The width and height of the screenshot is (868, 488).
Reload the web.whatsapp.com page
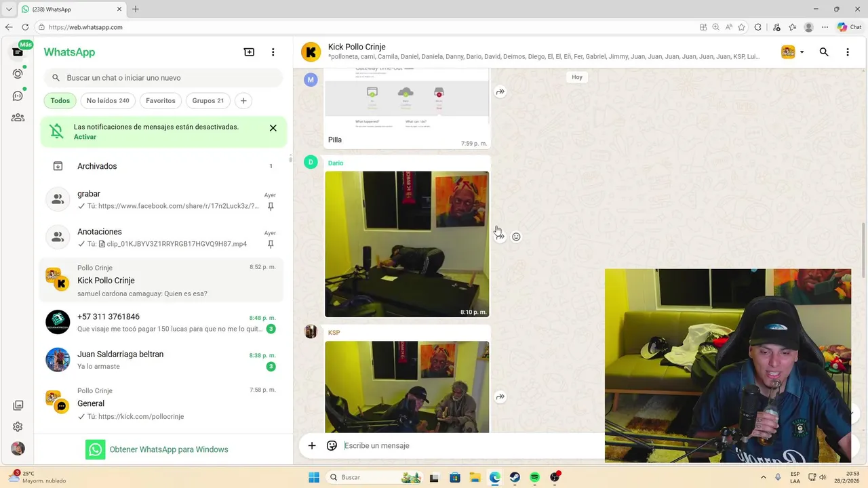click(25, 27)
